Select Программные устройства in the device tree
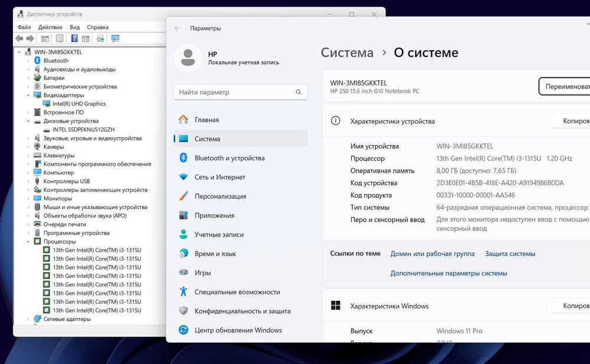This screenshot has width=590, height=364. 76,233
